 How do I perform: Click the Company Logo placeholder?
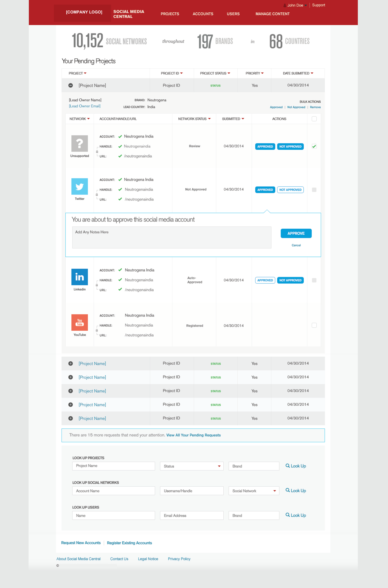82,13
